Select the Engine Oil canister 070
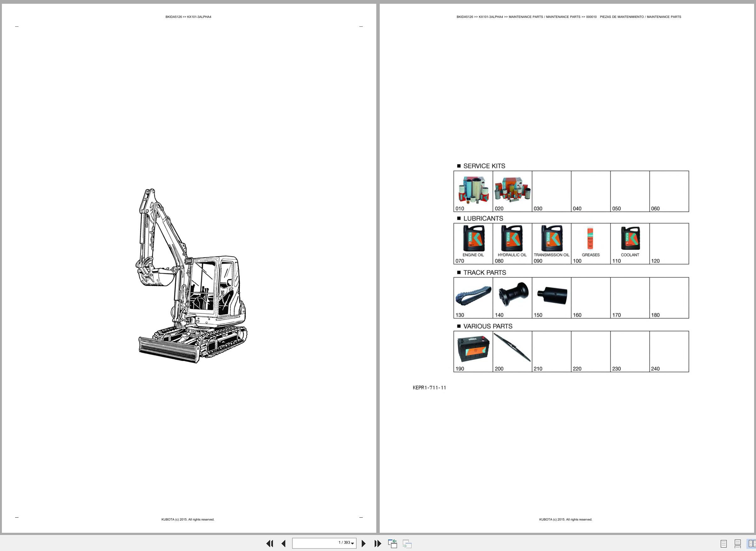 473,238
